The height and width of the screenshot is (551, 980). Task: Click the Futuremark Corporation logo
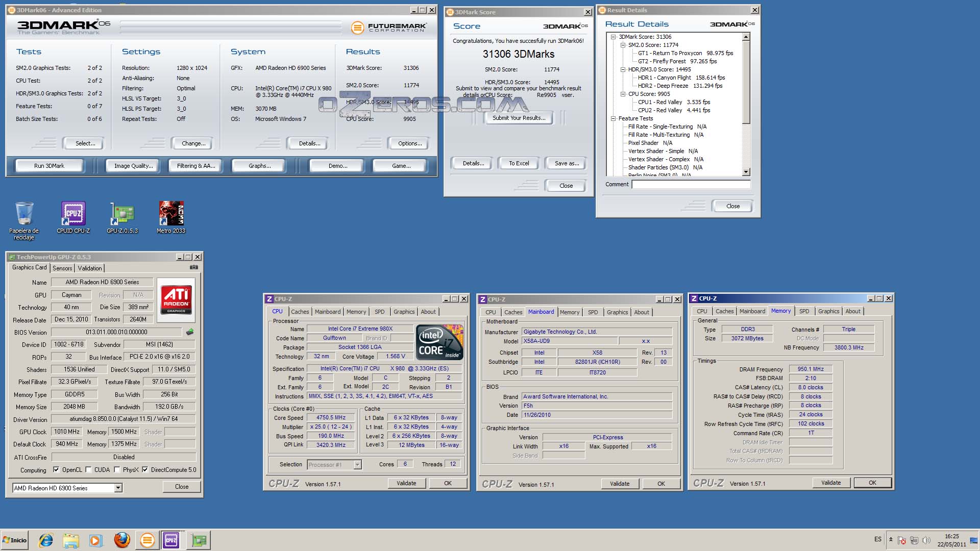389,28
